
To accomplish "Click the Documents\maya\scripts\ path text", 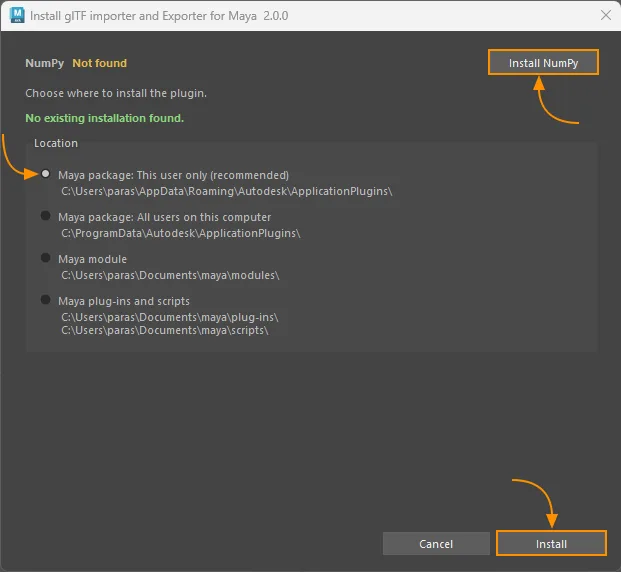I will click(x=165, y=330).
